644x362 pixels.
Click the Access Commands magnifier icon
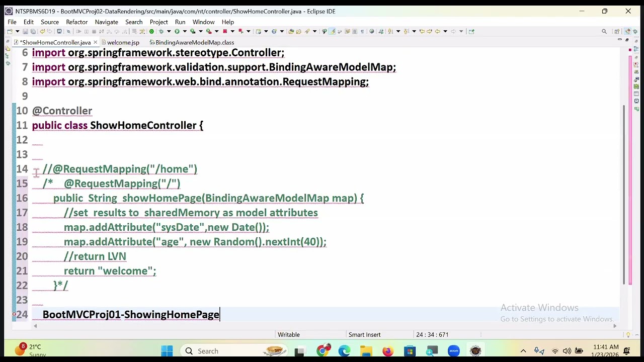[x=604, y=31]
